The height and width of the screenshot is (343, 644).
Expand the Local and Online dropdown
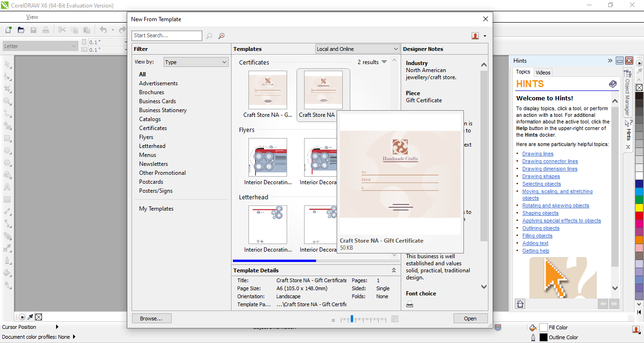[358, 49]
